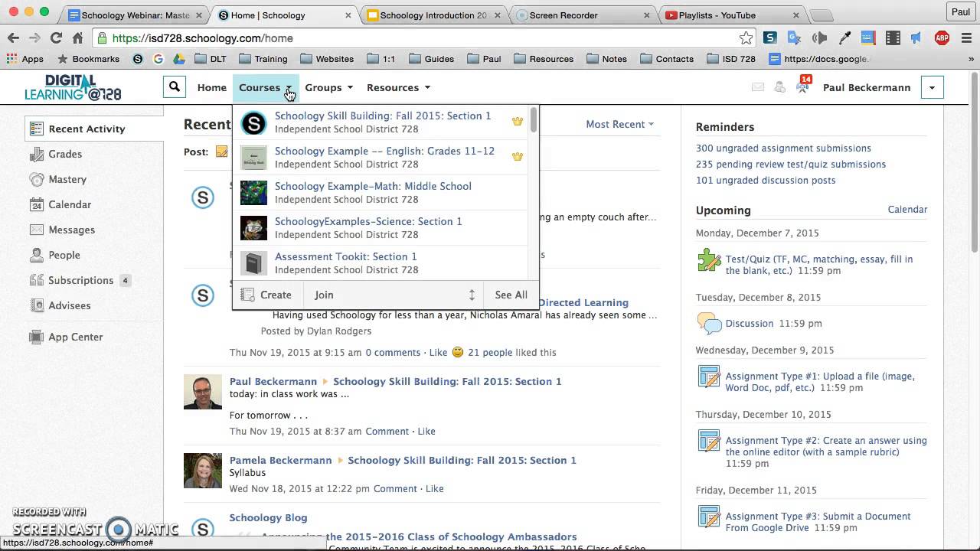Click 0 comments on Nov 19 post
This screenshot has height=551, width=980.
pyautogui.click(x=393, y=353)
